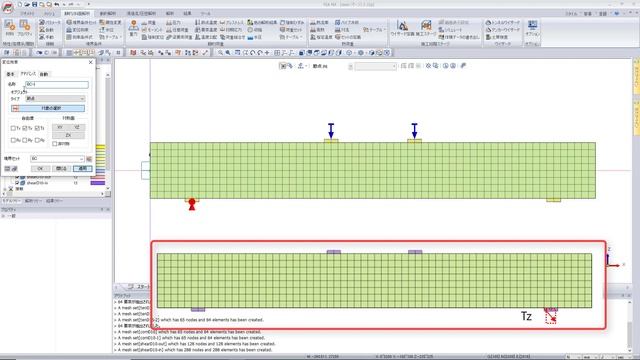Click パイプ冷却 in the ribbon
The image size is (640, 360).
pos(347,22)
